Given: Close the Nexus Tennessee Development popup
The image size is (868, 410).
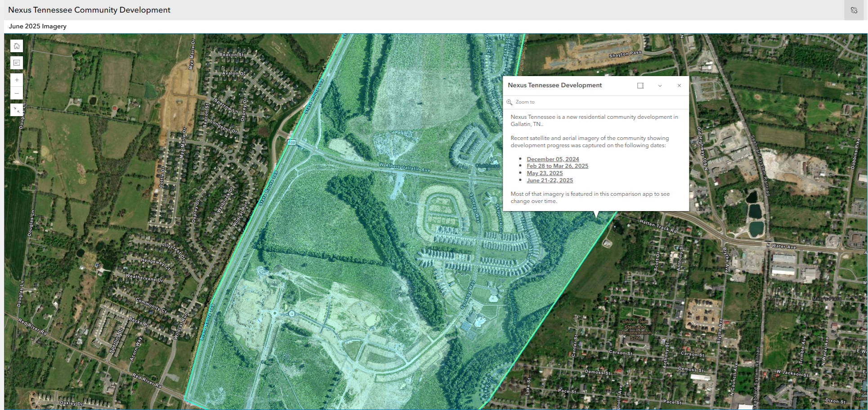Looking at the screenshot, I should pyautogui.click(x=679, y=86).
